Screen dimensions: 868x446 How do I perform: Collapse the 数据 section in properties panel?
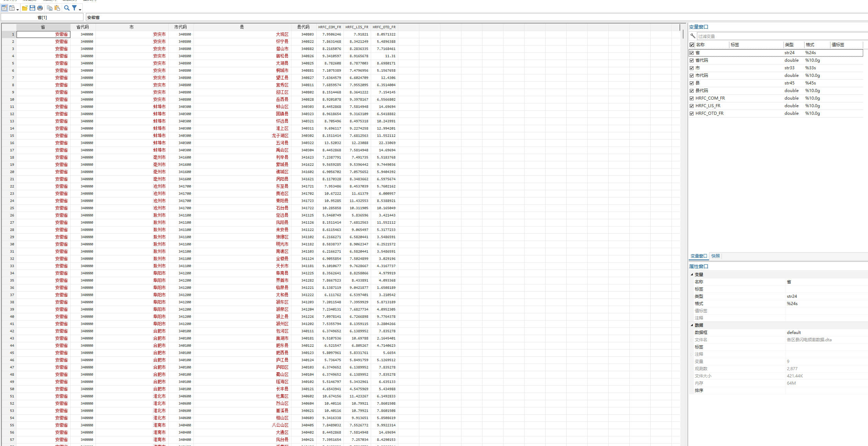pyautogui.click(x=692, y=325)
